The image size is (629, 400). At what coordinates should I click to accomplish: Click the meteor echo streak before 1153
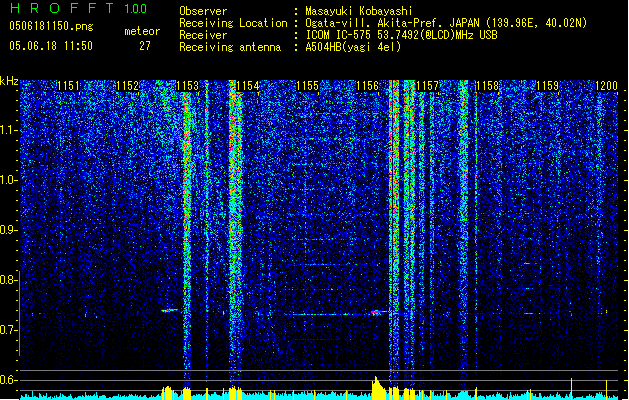pos(169,310)
